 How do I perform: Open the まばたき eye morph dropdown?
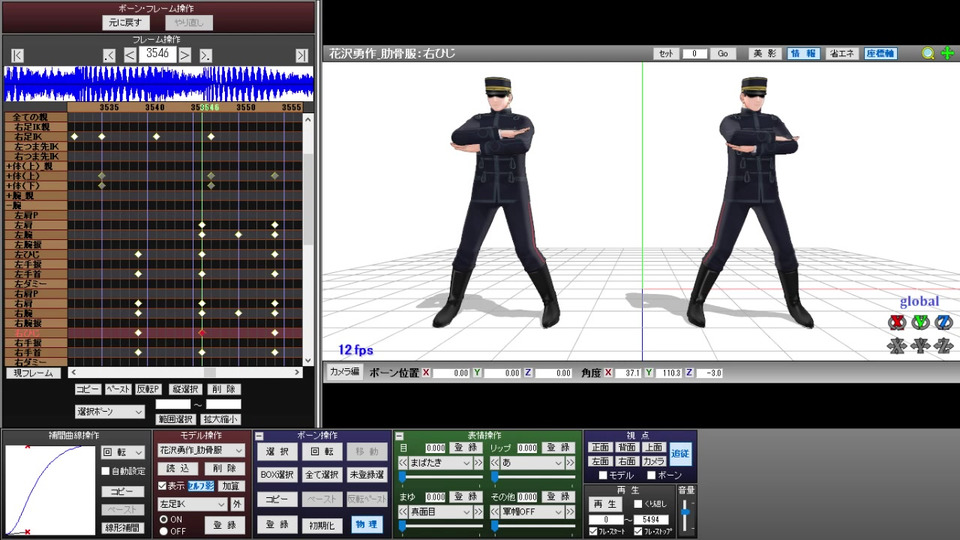tap(438, 463)
